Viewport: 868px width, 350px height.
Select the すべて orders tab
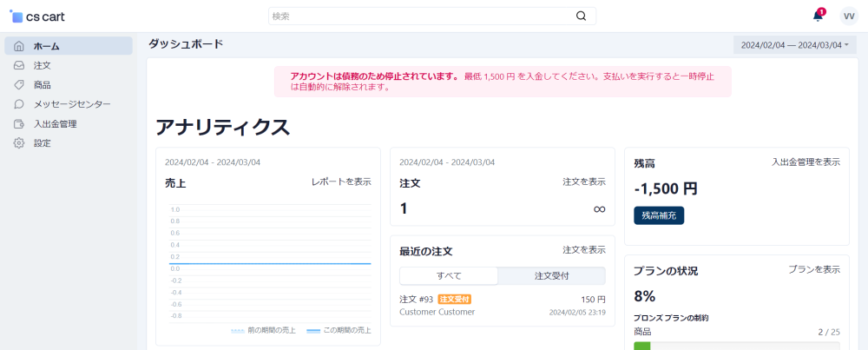pos(449,275)
